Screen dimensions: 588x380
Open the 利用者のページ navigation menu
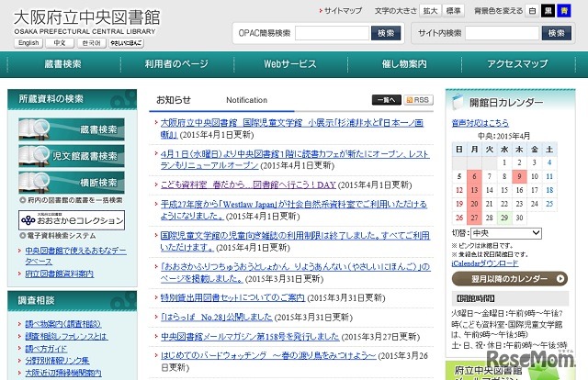[176, 64]
